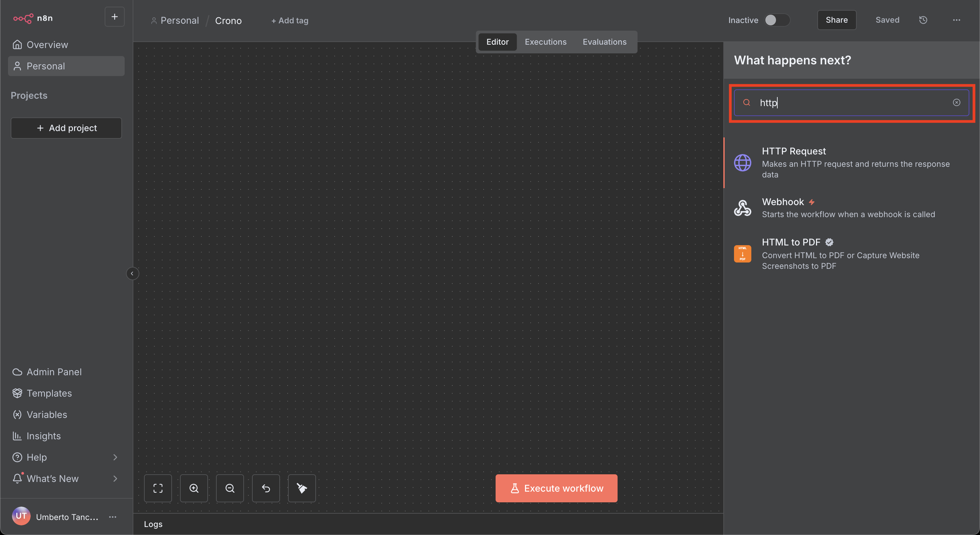The height and width of the screenshot is (535, 980).
Task: Click the zoom in magnifier icon
Action: click(194, 488)
